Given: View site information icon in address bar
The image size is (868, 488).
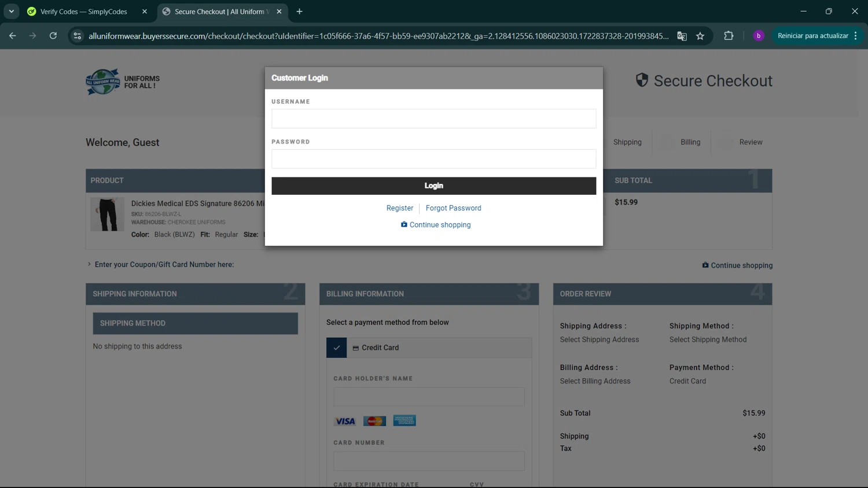Looking at the screenshot, I should point(77,36).
